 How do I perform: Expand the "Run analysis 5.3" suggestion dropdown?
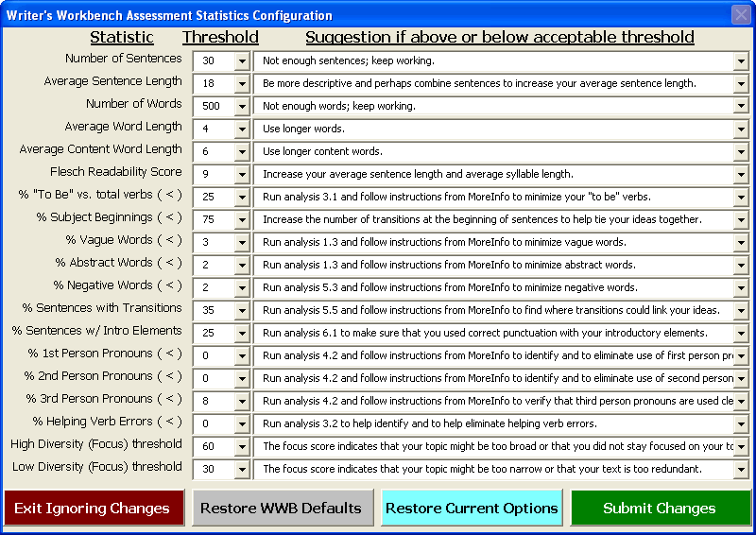(741, 287)
